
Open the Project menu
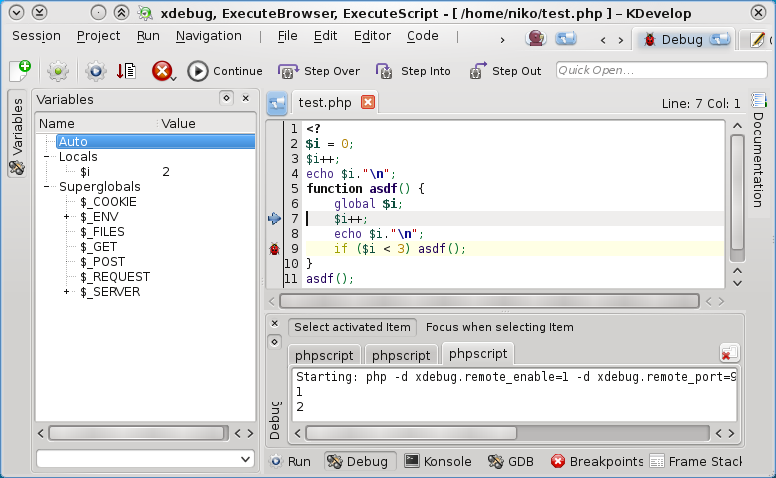(98, 36)
